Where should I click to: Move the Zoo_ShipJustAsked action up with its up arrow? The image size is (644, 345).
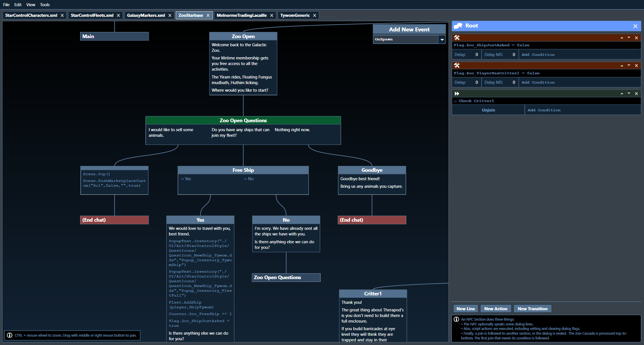click(x=622, y=37)
